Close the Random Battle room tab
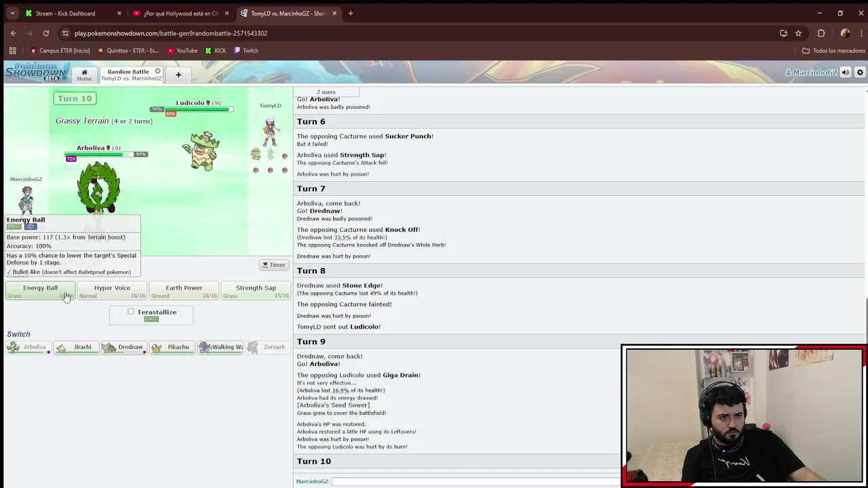Viewport: 868px width, 488px height. pyautogui.click(x=157, y=71)
